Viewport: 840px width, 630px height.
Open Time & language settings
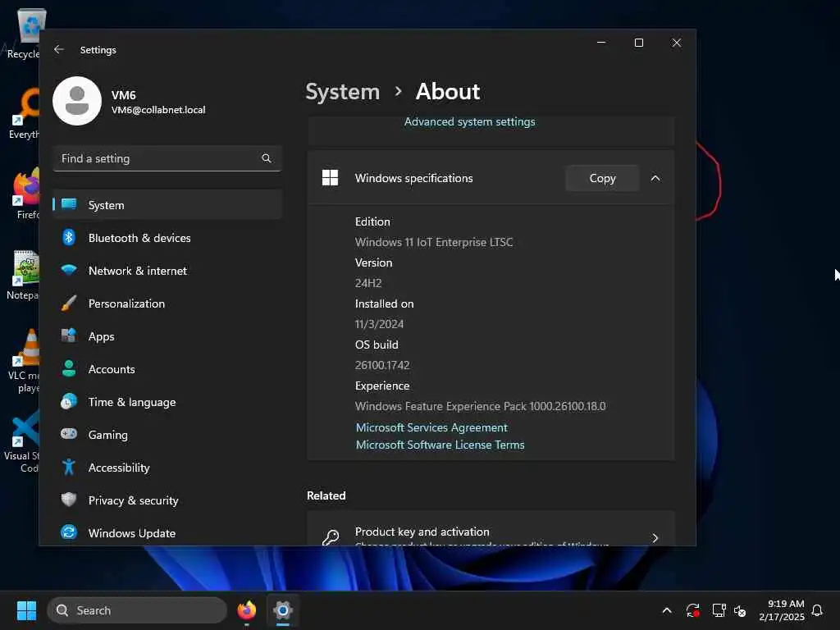pyautogui.click(x=167, y=402)
